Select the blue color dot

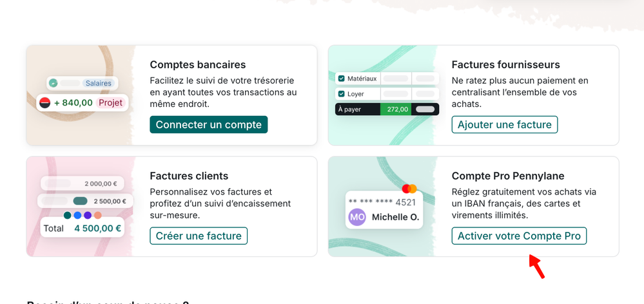pyautogui.click(x=77, y=215)
